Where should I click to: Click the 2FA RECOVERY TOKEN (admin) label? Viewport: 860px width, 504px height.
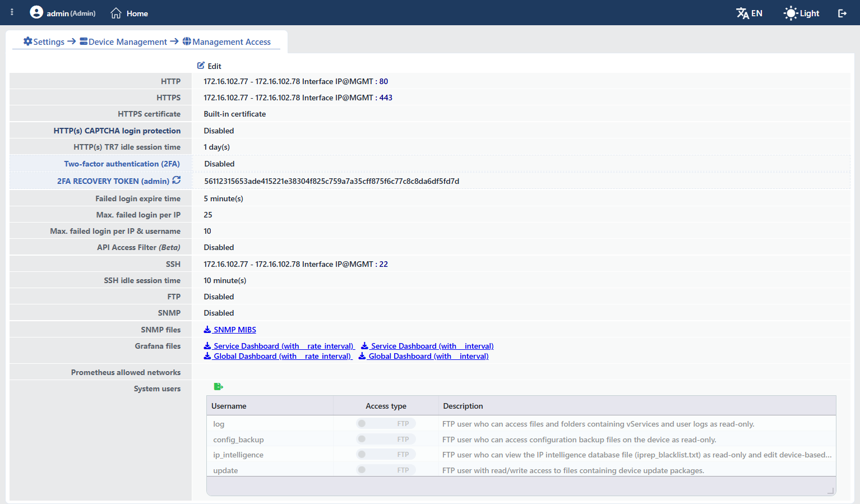tap(113, 181)
